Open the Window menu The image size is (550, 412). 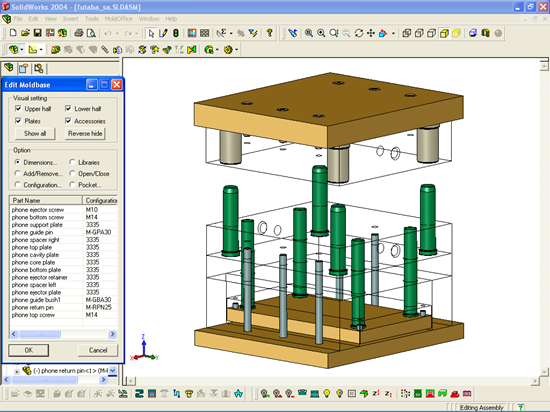click(x=149, y=19)
